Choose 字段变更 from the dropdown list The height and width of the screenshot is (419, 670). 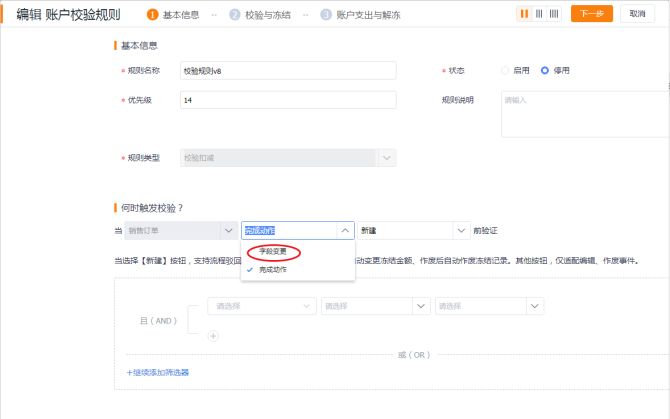272,252
